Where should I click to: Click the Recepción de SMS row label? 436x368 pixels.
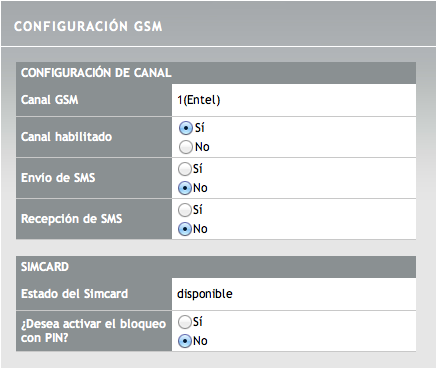tap(71, 219)
